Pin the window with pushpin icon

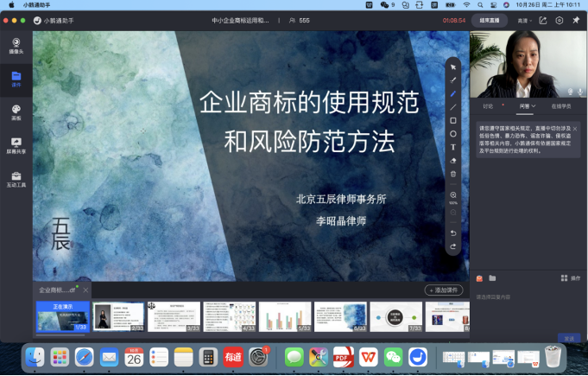pyautogui.click(x=576, y=20)
